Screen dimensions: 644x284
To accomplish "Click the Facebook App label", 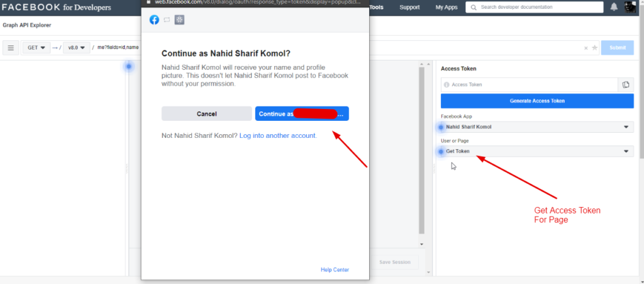I will click(457, 116).
